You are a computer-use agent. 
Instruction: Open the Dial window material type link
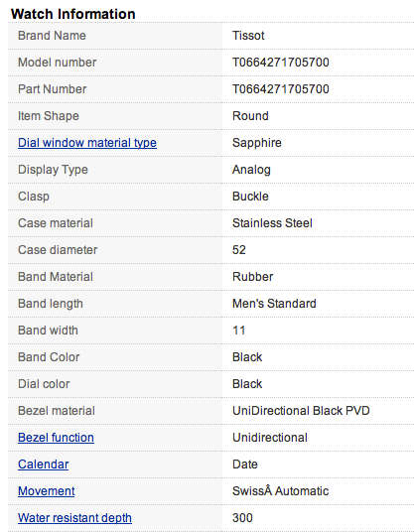pyautogui.click(x=87, y=143)
